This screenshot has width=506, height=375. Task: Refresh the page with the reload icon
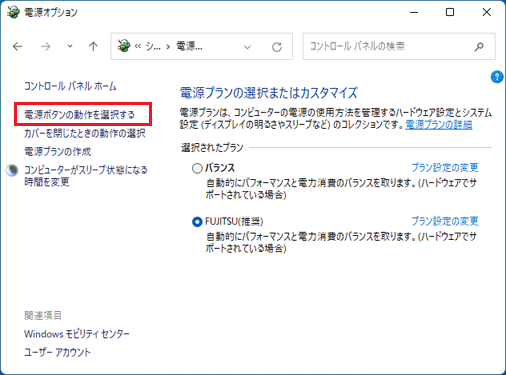click(277, 47)
